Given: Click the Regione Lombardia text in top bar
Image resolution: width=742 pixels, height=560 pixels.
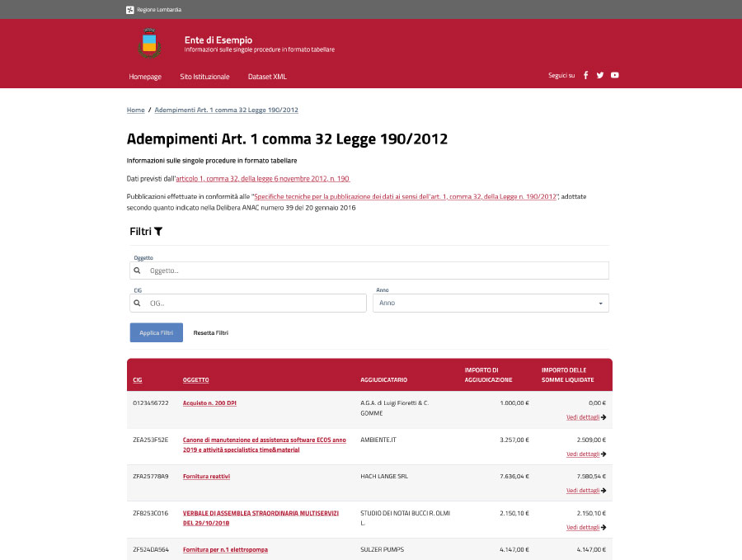Looking at the screenshot, I should pos(159,9).
